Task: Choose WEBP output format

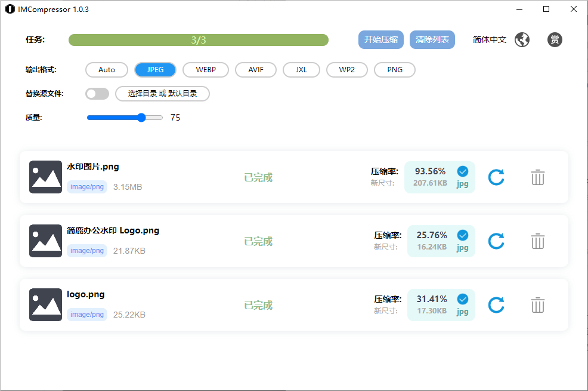Action: [x=206, y=70]
